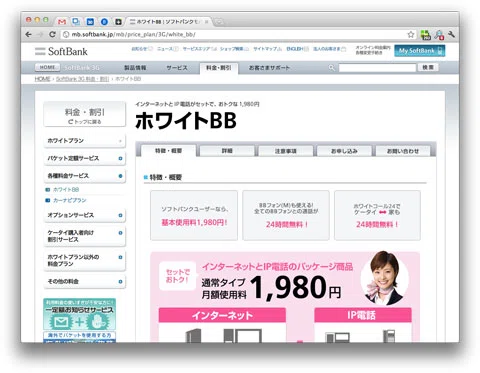Screen dimensions: 480x373
Task: Expand その他の料金 sidebar item
Action: (x=85, y=281)
